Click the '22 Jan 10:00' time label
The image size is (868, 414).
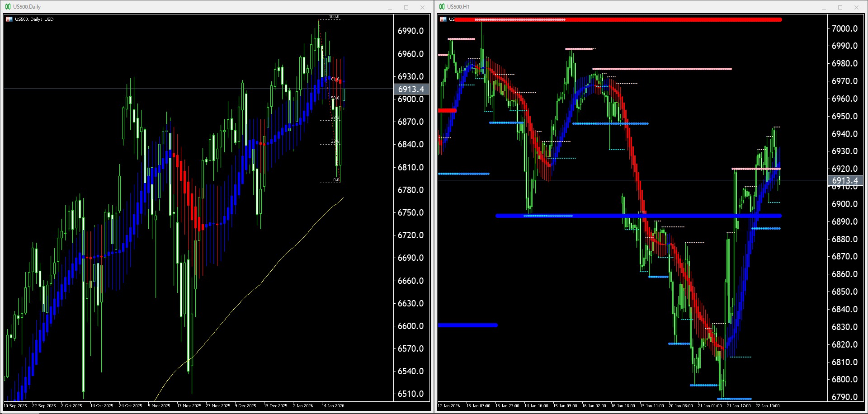click(x=768, y=406)
